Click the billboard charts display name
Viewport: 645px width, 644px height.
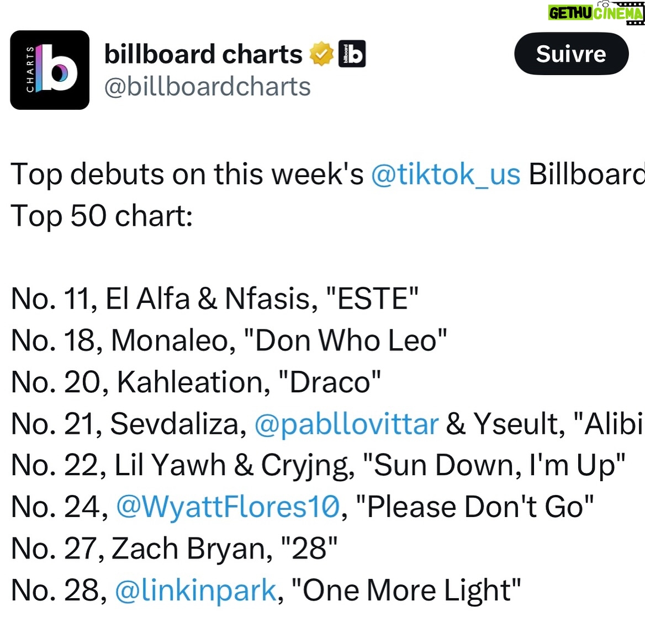[x=203, y=54]
